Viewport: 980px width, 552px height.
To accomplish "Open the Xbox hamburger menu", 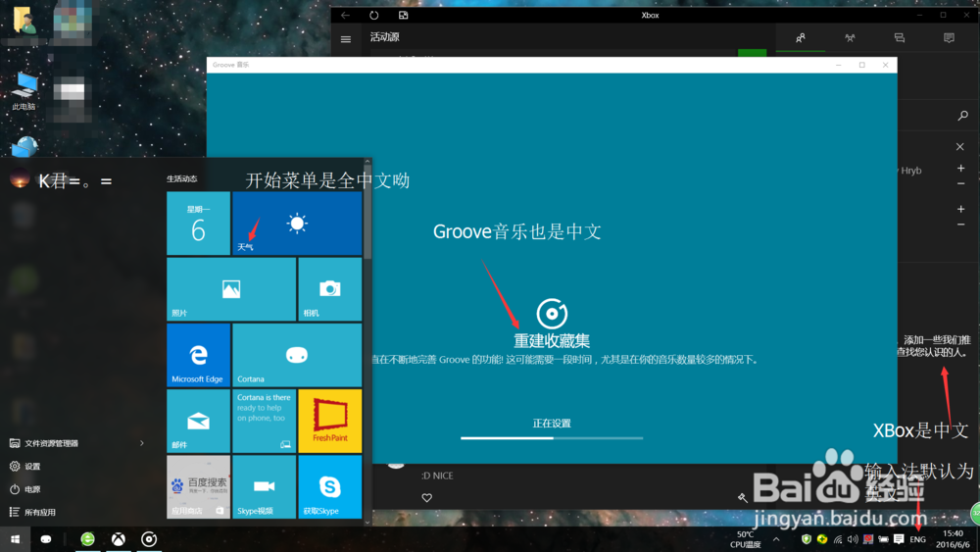I will pyautogui.click(x=346, y=39).
